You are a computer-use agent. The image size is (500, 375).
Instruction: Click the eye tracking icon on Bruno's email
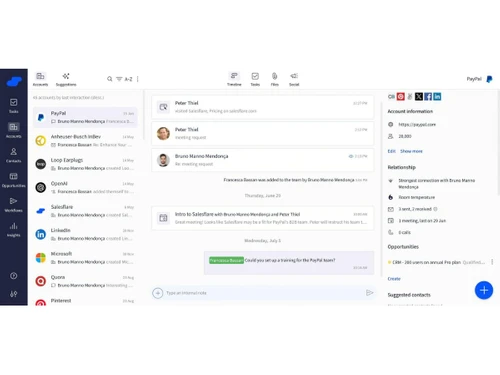350,156
